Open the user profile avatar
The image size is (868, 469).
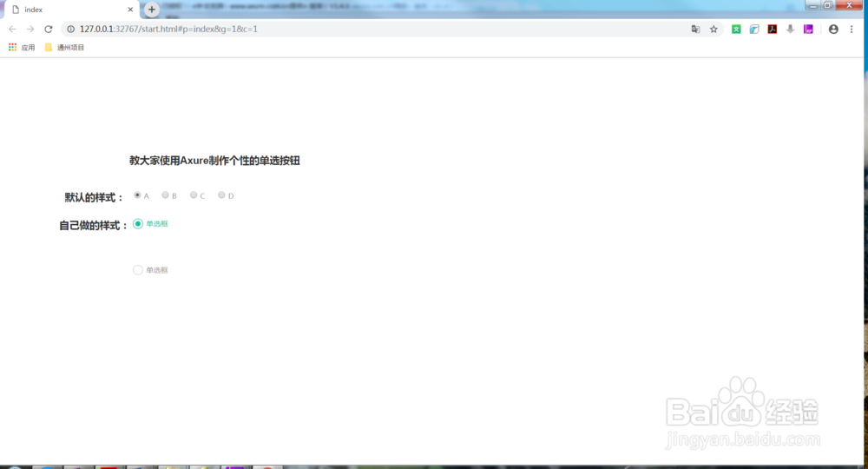click(833, 30)
